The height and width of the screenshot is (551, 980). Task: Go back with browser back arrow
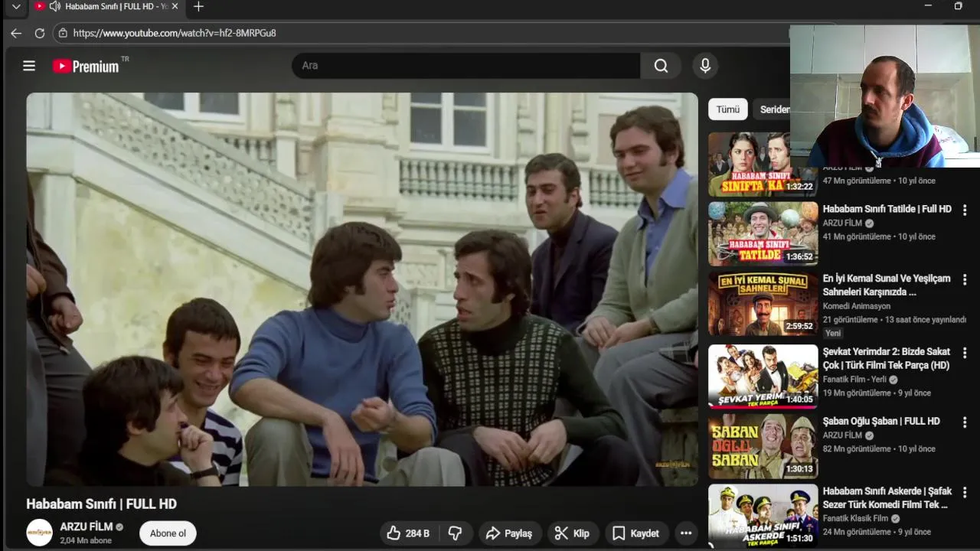click(x=15, y=33)
